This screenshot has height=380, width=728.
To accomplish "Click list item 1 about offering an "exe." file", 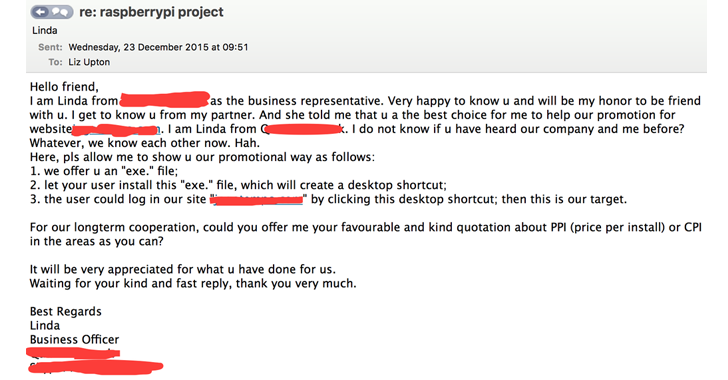I will tap(104, 171).
